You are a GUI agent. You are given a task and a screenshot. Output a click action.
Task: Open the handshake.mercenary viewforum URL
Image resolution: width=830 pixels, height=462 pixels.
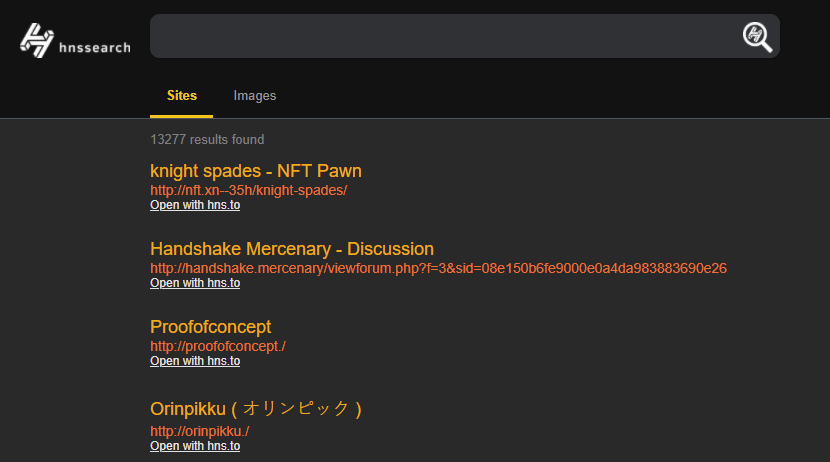pyautogui.click(x=438, y=268)
